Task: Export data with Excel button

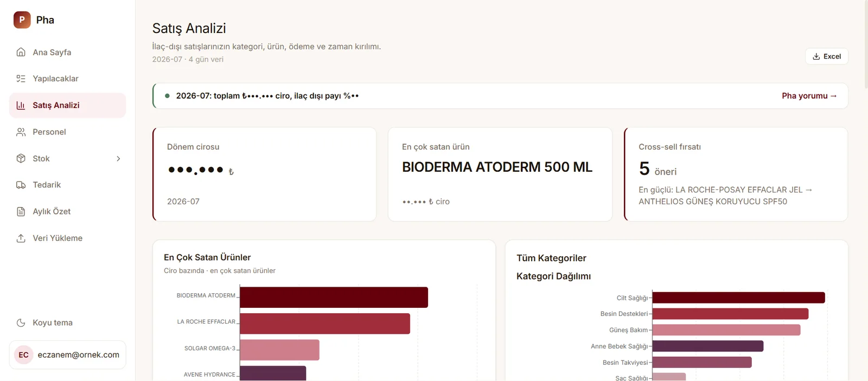Action: pyautogui.click(x=827, y=56)
